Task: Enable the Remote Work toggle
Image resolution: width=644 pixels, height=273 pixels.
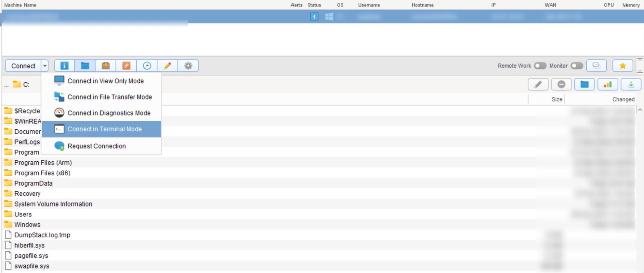Action: [x=540, y=66]
